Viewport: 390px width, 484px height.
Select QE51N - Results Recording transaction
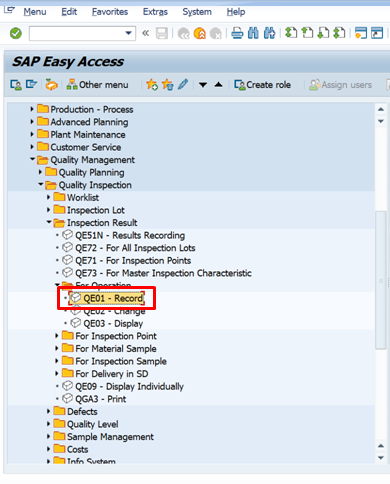(130, 235)
